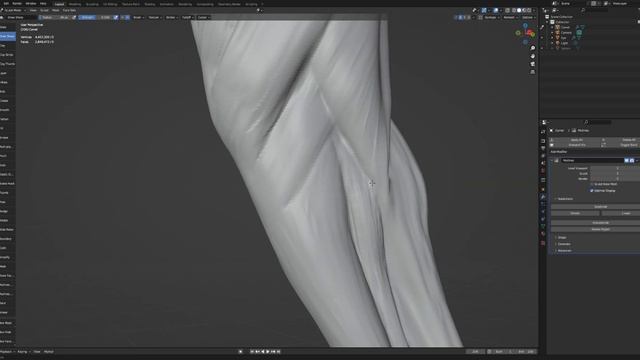Open the Tool properties tab
The width and height of the screenshot is (640, 360).
click(x=543, y=132)
